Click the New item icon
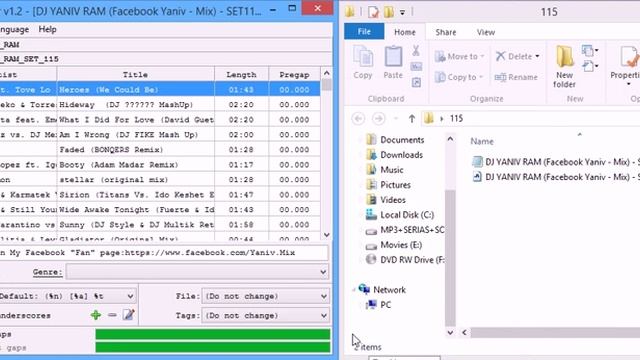The height and width of the screenshot is (360, 640). point(590,51)
